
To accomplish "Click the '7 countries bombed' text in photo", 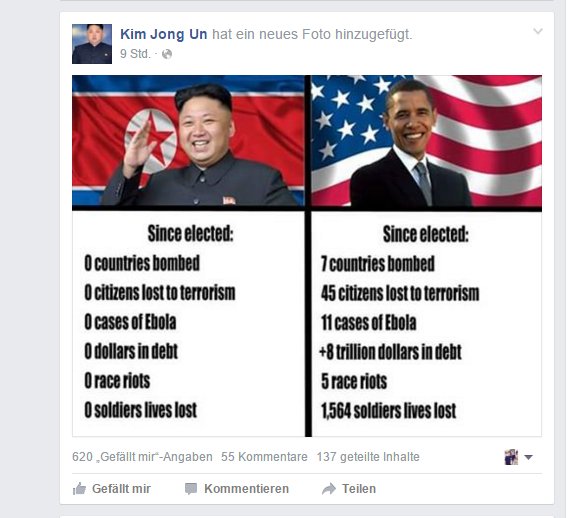I will (378, 263).
